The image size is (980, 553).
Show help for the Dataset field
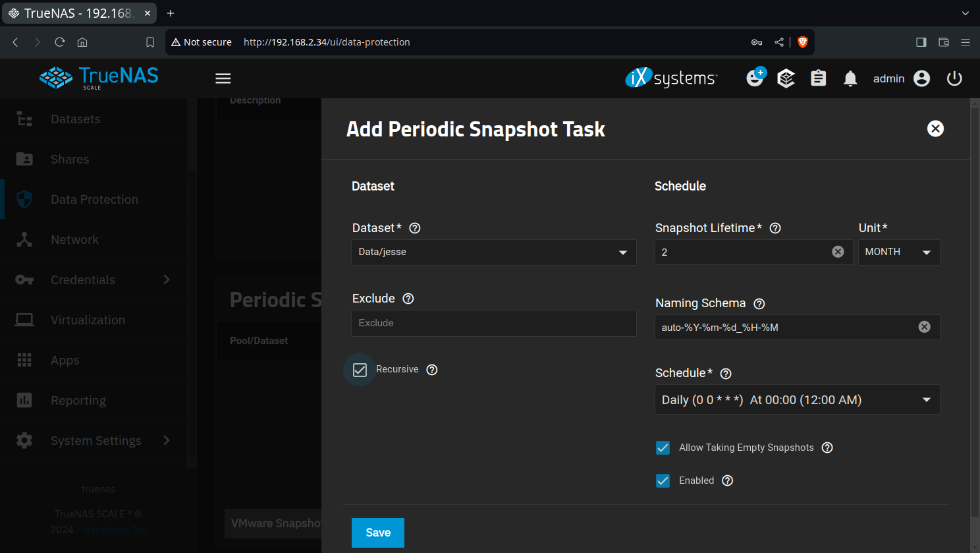point(415,228)
